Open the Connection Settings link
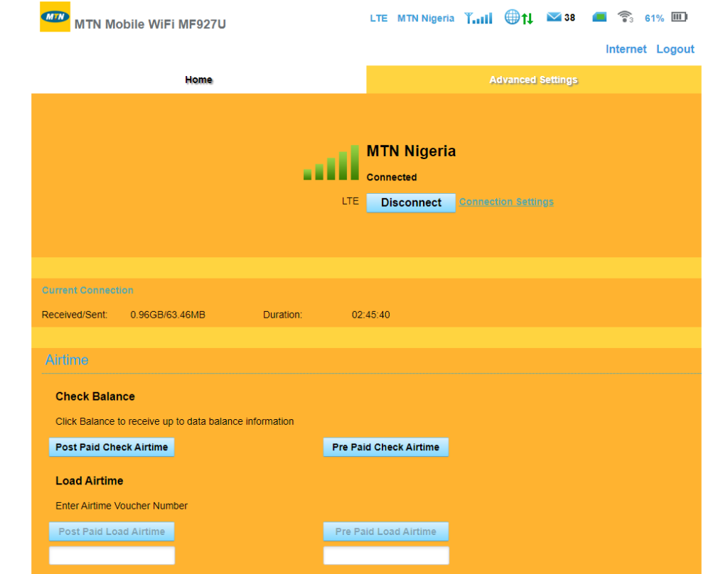The image size is (728, 574). (506, 202)
